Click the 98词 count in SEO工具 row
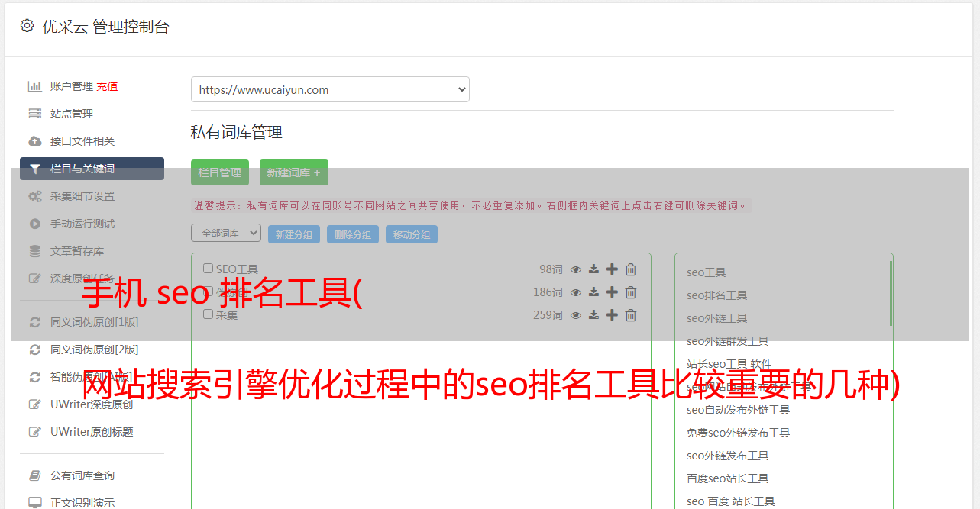The height and width of the screenshot is (509, 980). point(550,269)
